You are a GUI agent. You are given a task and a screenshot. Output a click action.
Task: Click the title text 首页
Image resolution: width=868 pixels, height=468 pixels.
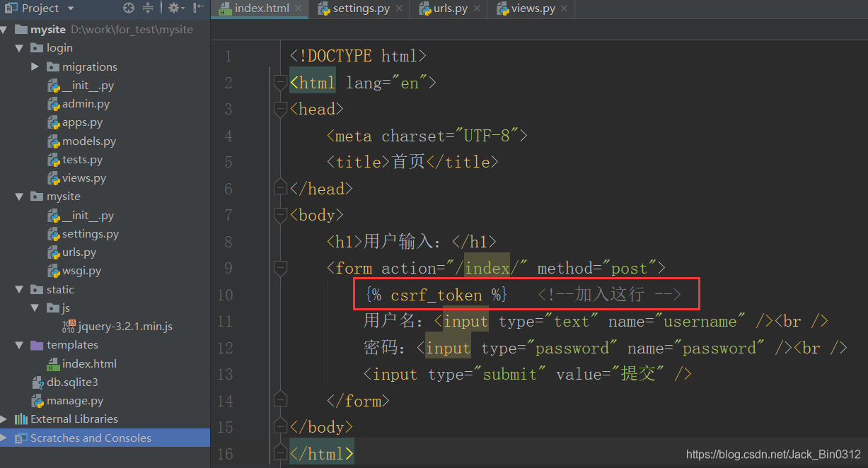(408, 162)
